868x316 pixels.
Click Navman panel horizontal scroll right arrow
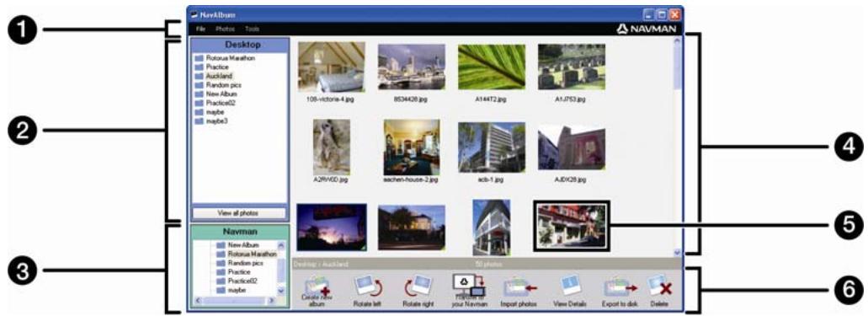pos(272,300)
